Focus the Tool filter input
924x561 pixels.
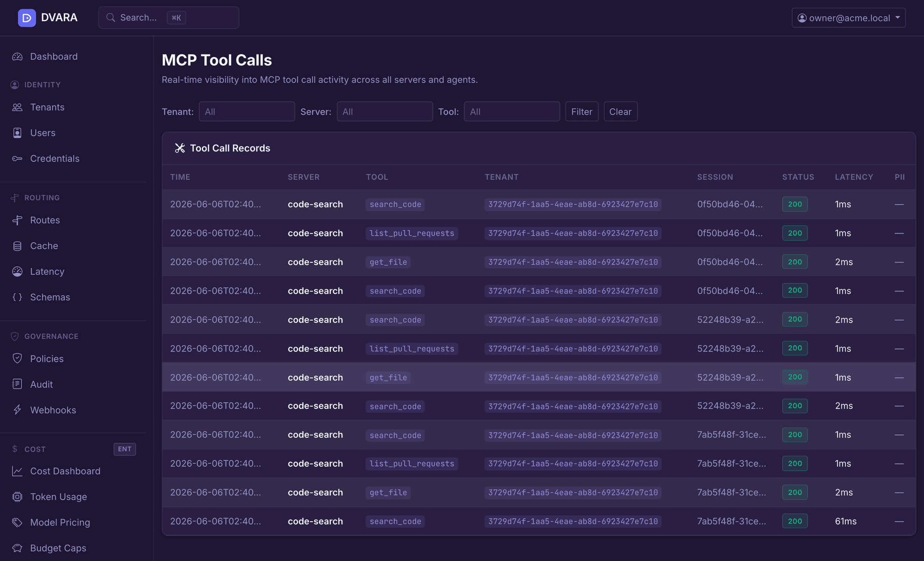click(x=512, y=111)
